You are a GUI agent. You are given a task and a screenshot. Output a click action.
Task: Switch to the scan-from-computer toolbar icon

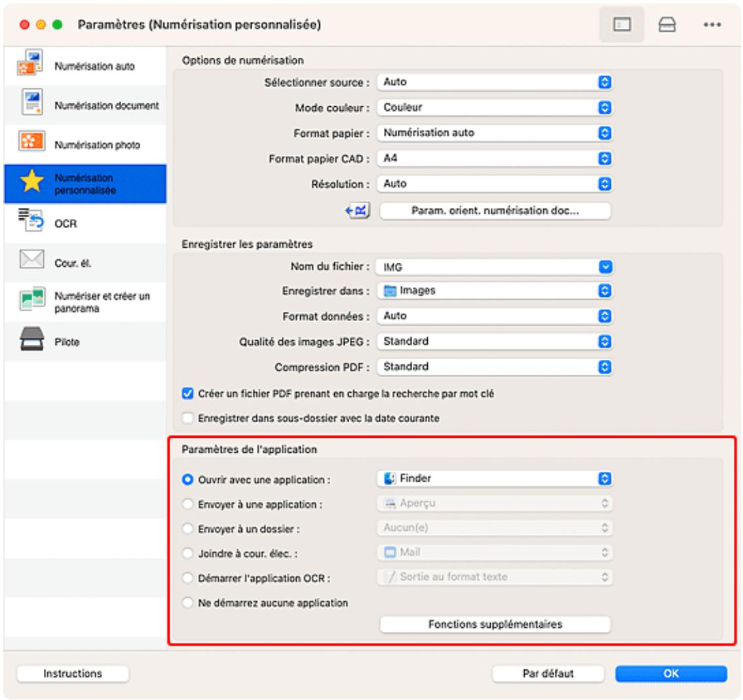(x=622, y=24)
